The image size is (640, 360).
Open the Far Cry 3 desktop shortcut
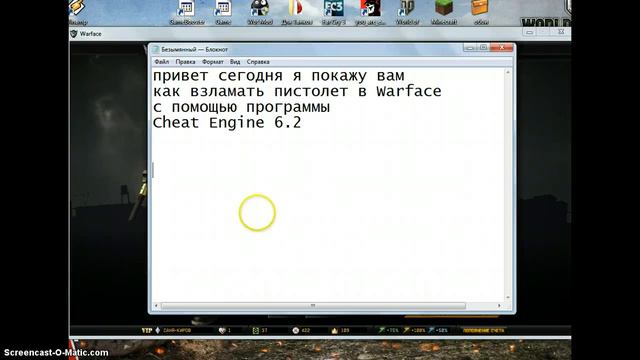[333, 9]
